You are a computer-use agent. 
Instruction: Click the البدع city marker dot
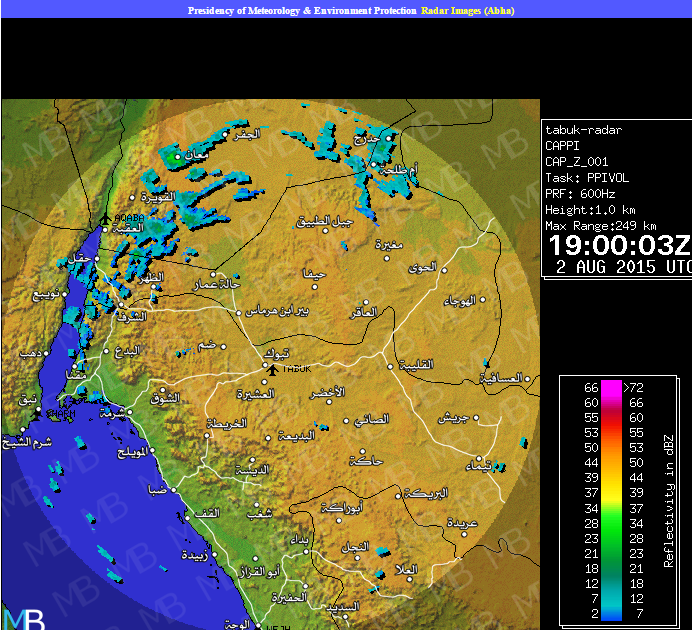106,351
